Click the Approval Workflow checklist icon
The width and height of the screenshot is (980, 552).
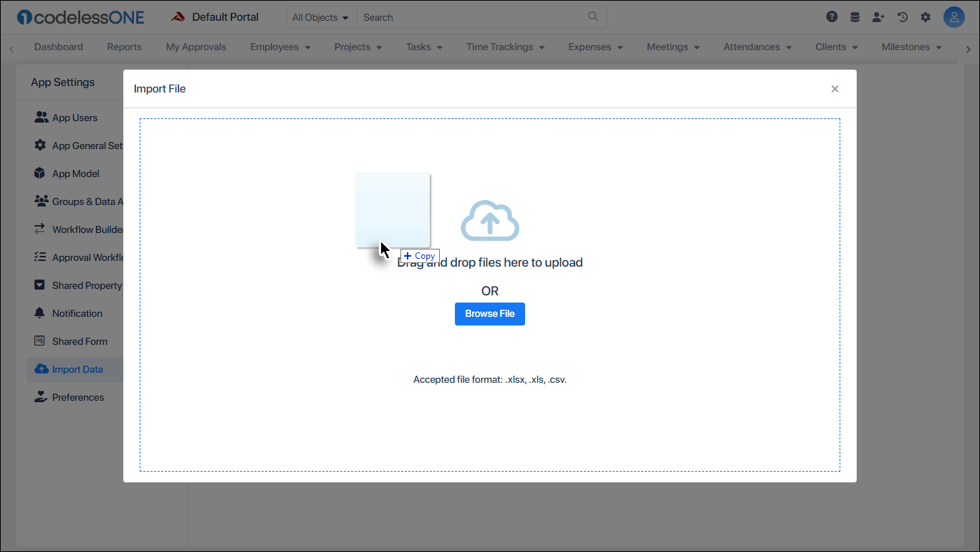pos(40,257)
